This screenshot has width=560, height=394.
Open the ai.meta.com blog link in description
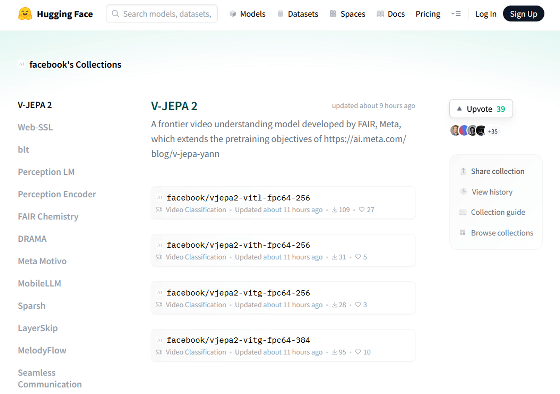click(x=279, y=146)
